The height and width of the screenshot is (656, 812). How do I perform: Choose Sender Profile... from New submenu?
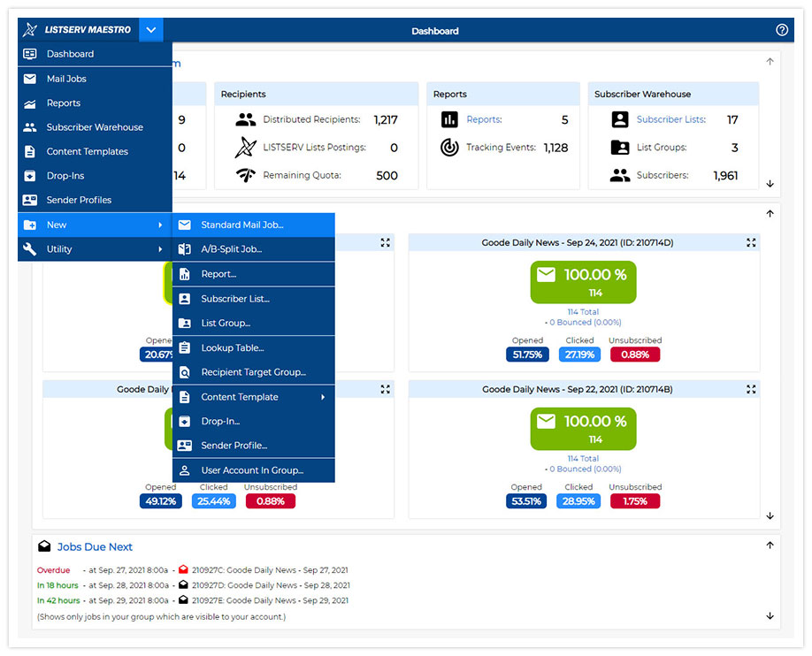(x=253, y=446)
